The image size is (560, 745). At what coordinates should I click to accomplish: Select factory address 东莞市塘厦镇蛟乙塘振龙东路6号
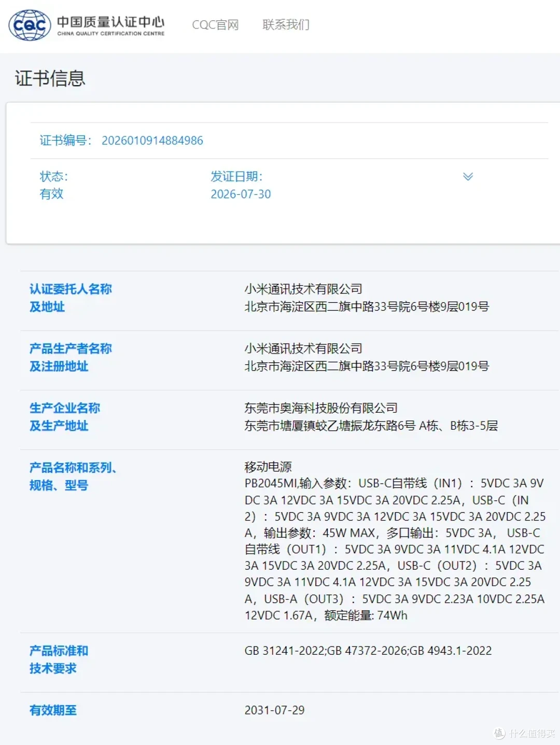[330, 426]
